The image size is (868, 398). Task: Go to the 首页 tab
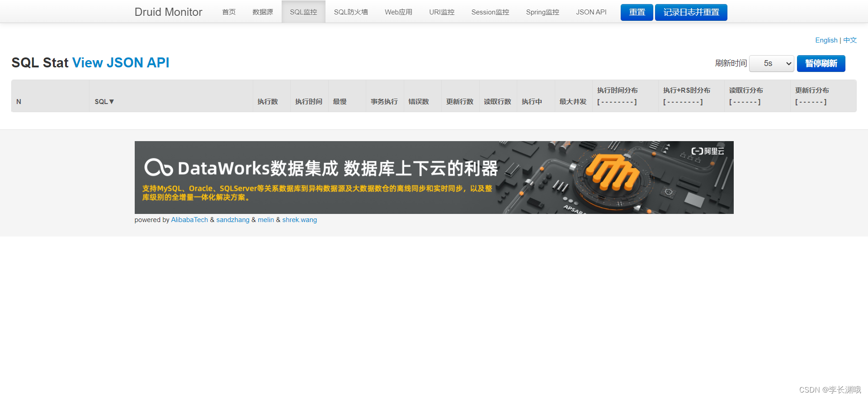[229, 12]
